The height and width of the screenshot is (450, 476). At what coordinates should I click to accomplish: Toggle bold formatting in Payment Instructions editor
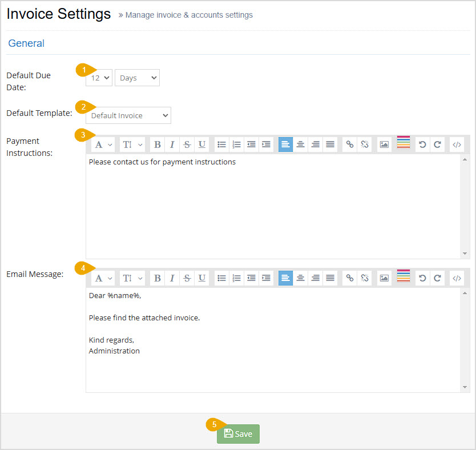[157, 144]
